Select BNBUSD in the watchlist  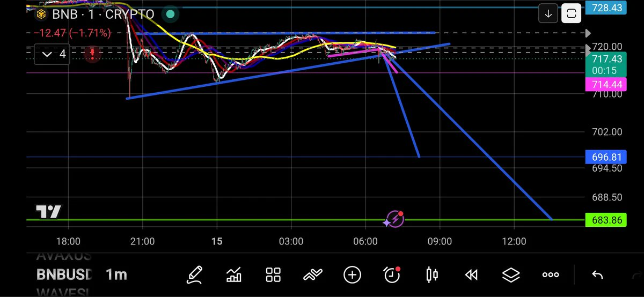click(x=64, y=275)
